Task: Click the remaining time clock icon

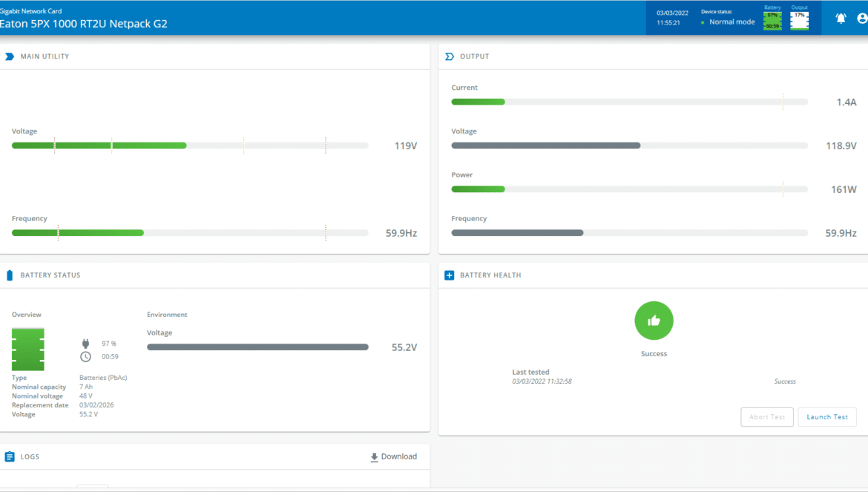Action: pyautogui.click(x=85, y=357)
